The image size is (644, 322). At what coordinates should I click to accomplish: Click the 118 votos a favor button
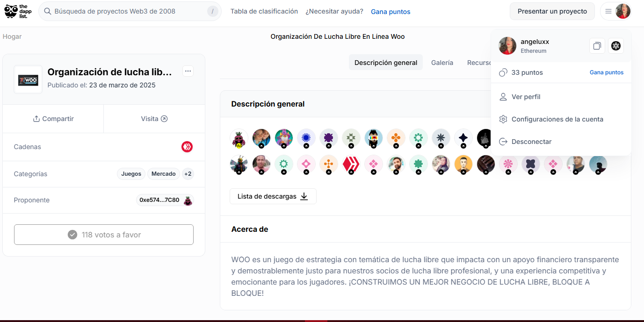click(x=104, y=235)
